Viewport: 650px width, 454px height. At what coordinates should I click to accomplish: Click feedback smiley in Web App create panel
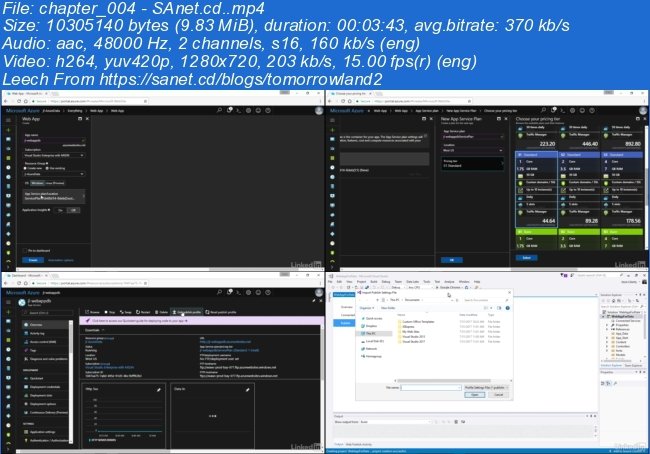(x=258, y=110)
